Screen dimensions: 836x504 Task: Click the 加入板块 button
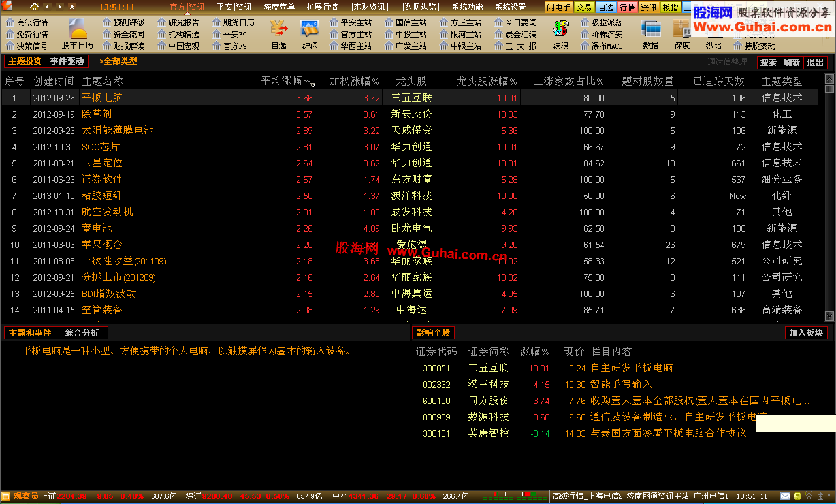click(x=806, y=333)
